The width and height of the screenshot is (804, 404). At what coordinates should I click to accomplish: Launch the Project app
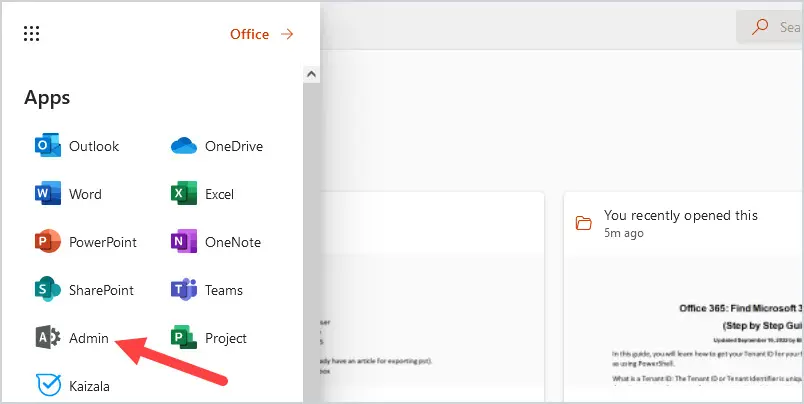coord(209,338)
